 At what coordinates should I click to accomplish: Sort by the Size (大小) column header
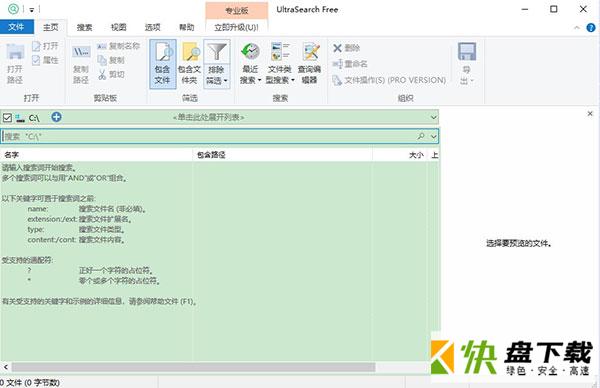[401, 155]
